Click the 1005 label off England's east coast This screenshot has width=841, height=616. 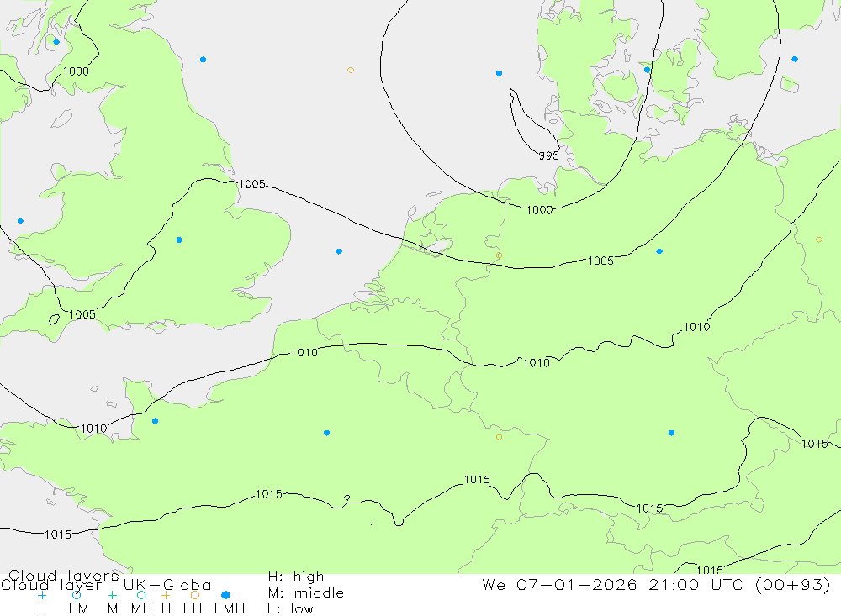[251, 184]
